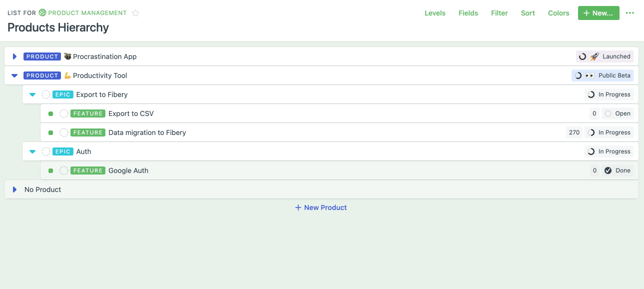This screenshot has width=644, height=289.
Task: Select the 270 count on Data migration row
Action: [x=574, y=132]
